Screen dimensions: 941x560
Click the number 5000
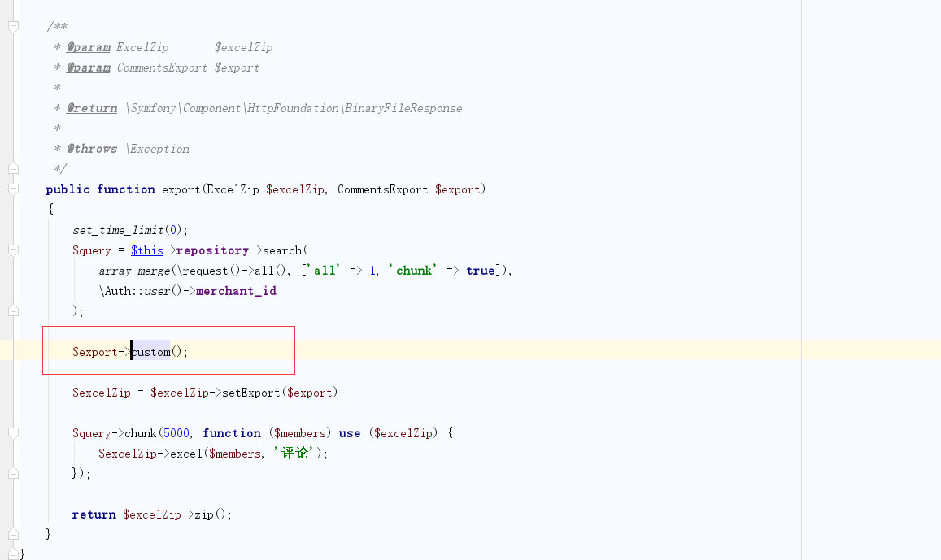coord(176,433)
